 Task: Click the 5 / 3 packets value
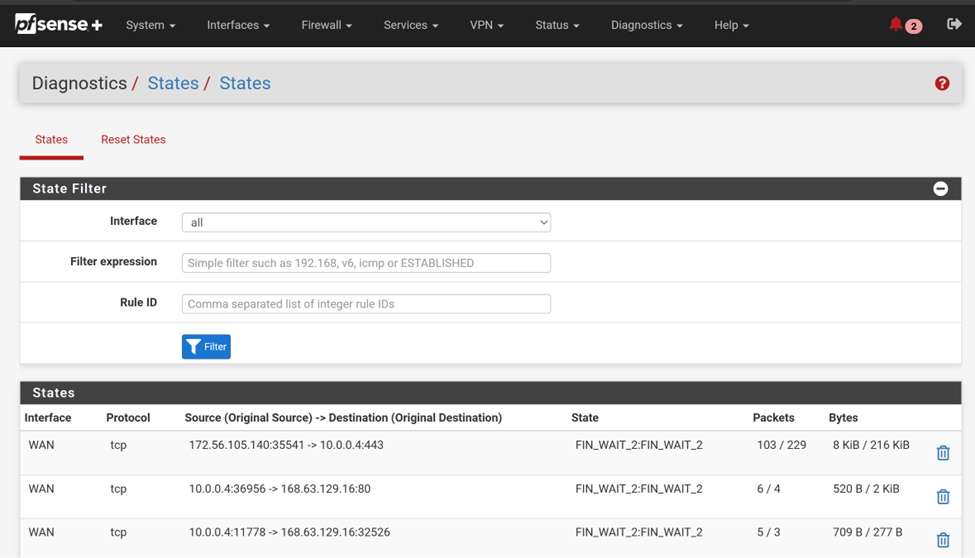pos(769,532)
